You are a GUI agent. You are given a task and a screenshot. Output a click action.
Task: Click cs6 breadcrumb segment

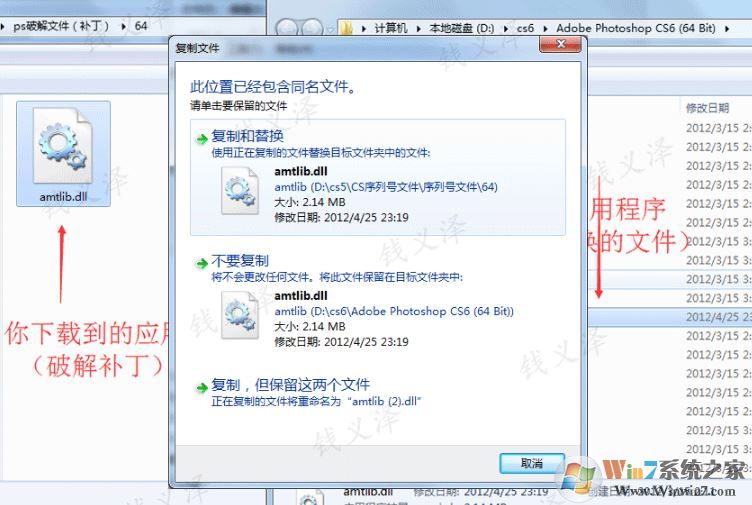click(525, 28)
